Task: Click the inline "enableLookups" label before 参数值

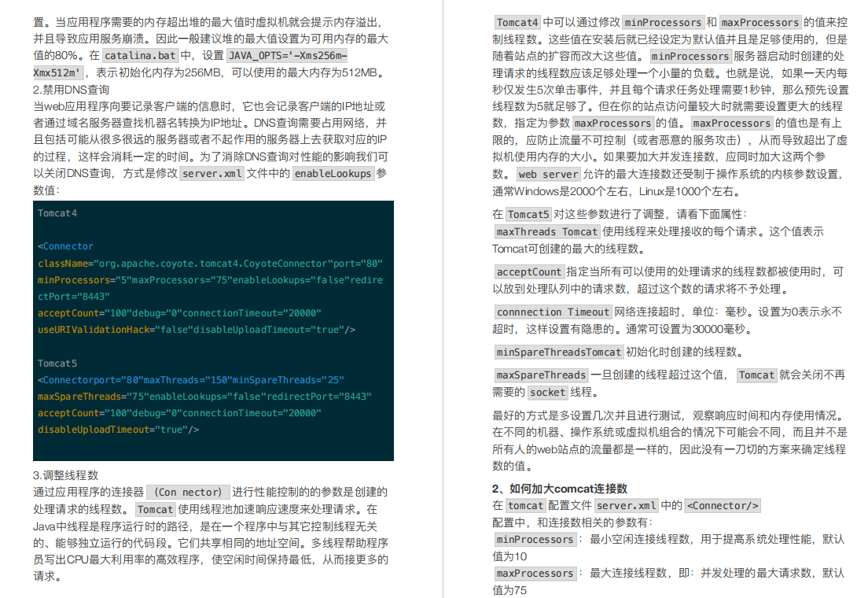Action: pos(333,173)
